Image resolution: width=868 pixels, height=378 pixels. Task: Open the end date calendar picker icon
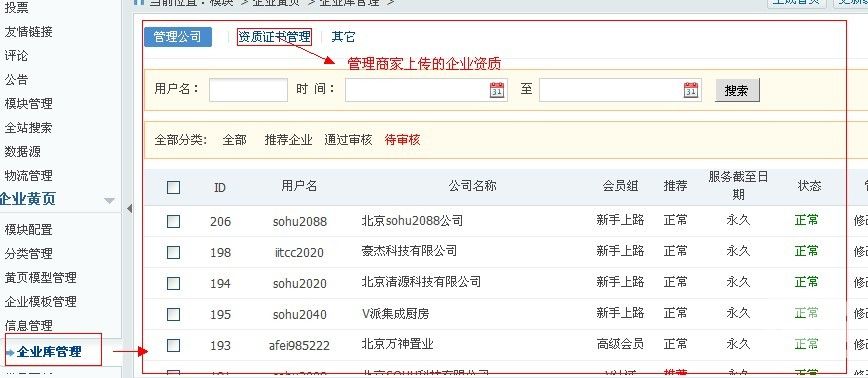tap(691, 90)
